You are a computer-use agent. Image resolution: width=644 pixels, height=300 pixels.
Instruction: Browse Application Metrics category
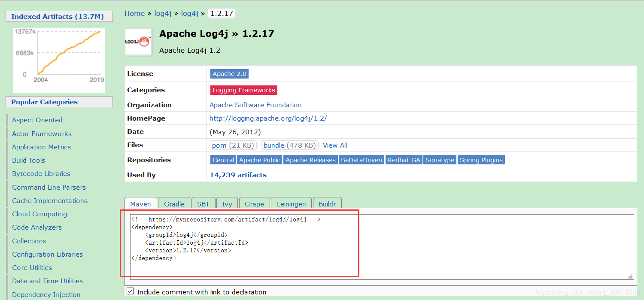41,147
